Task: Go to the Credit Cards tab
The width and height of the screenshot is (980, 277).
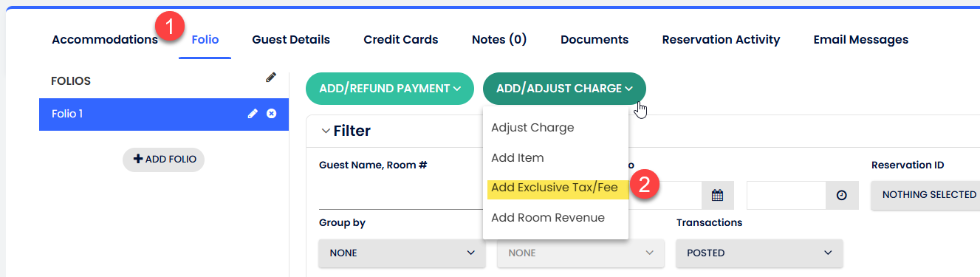Action: point(401,40)
